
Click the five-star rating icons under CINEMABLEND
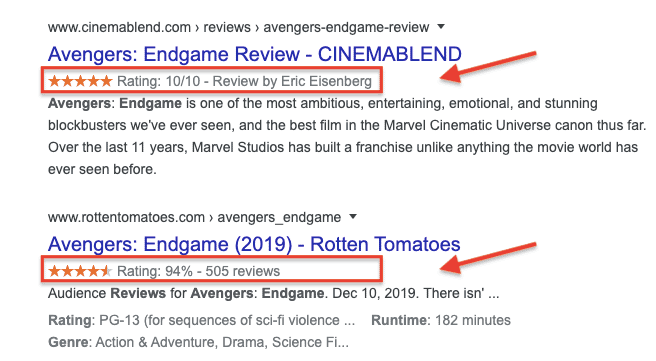click(80, 81)
